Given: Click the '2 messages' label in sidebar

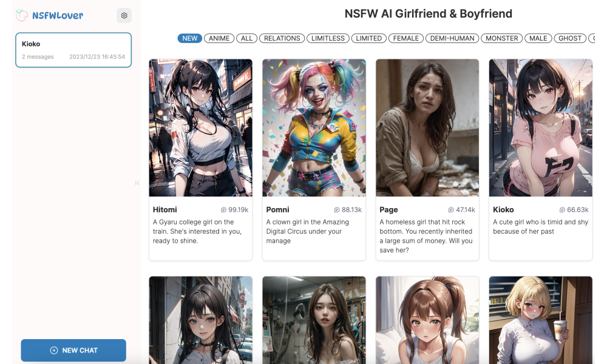Looking at the screenshot, I should click(38, 57).
